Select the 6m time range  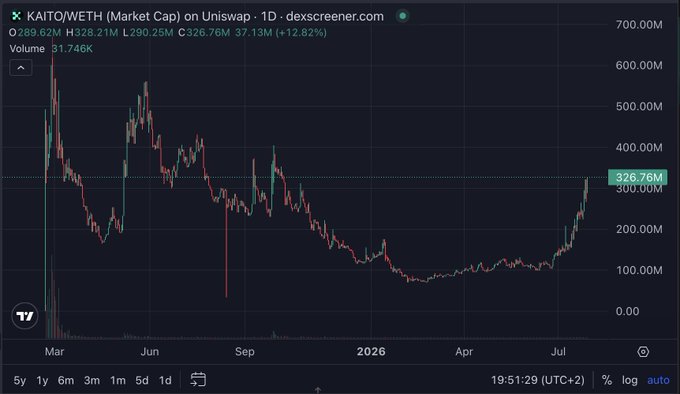point(66,381)
